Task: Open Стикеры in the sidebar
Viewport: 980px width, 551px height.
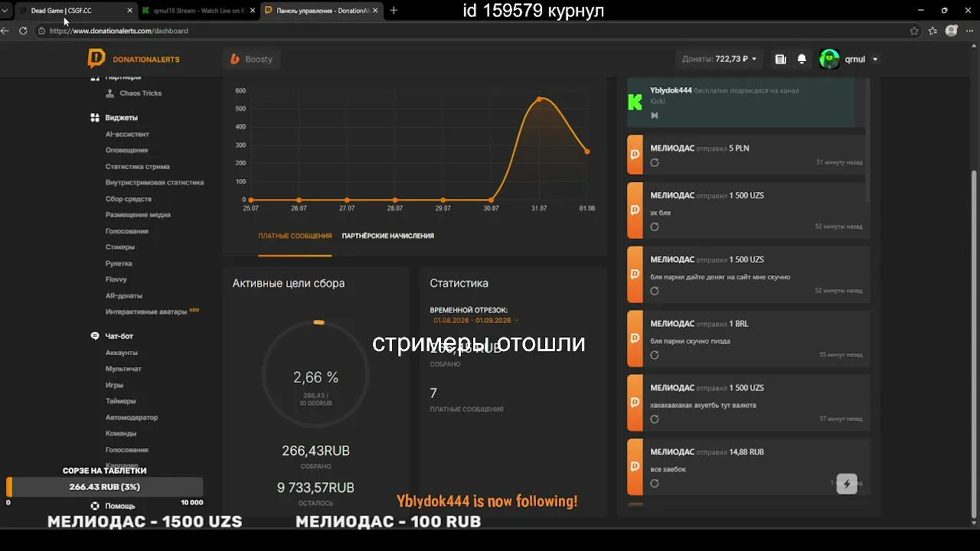Action: coord(120,247)
